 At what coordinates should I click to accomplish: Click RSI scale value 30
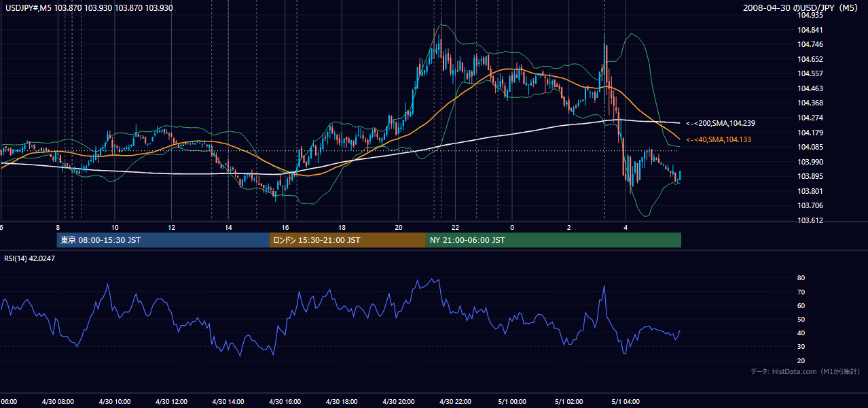(x=801, y=347)
